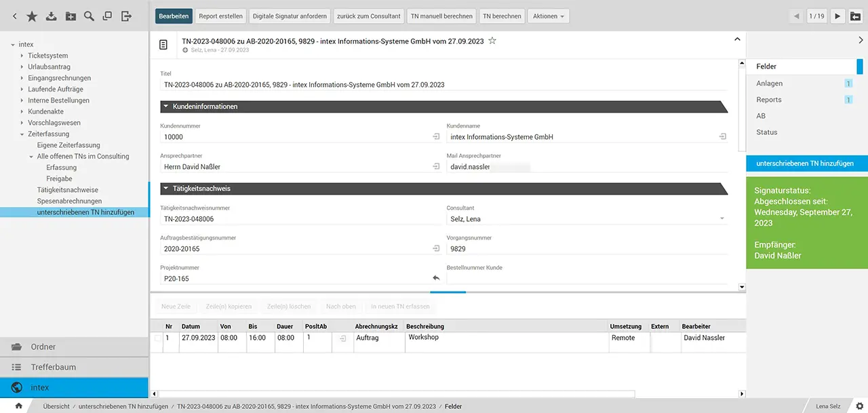This screenshot has width=868, height=413.
Task: Select Spesenabrechnungen in the navigation tree
Action: [x=69, y=201]
